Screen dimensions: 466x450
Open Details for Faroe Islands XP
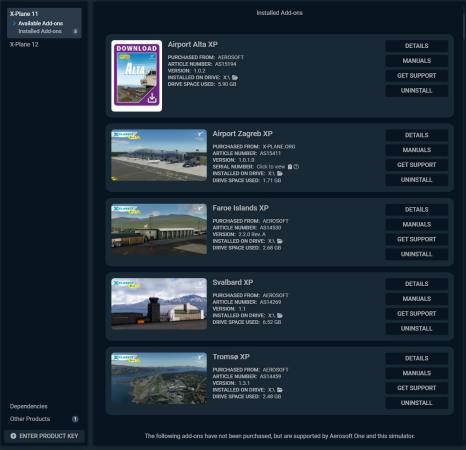coord(417,210)
